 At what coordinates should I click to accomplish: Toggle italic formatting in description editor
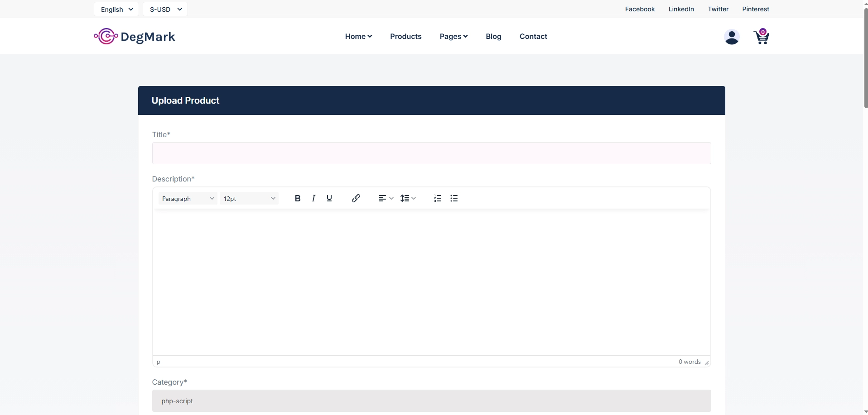313,198
